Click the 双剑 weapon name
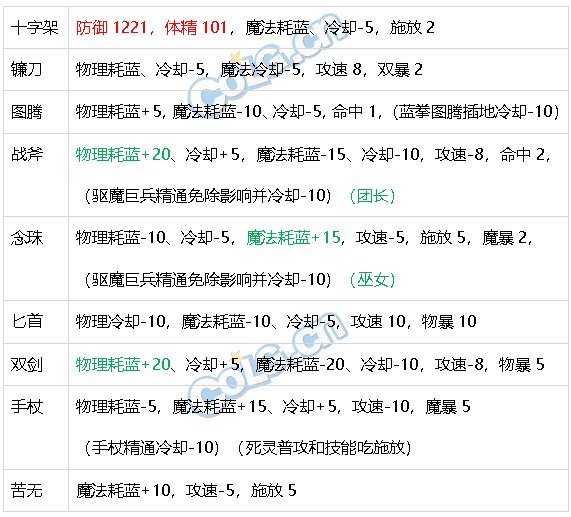571x517 pixels. click(27, 364)
